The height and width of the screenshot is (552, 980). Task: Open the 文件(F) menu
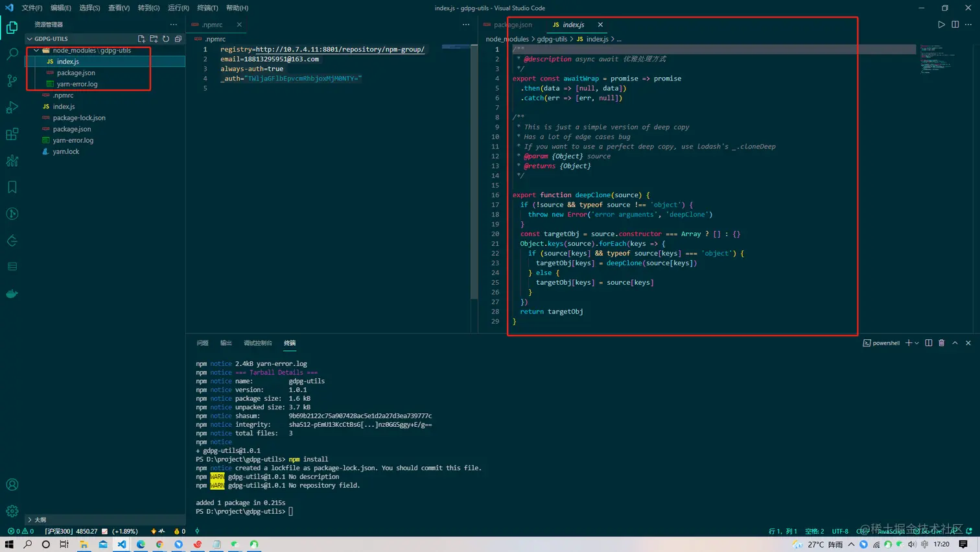pos(32,8)
